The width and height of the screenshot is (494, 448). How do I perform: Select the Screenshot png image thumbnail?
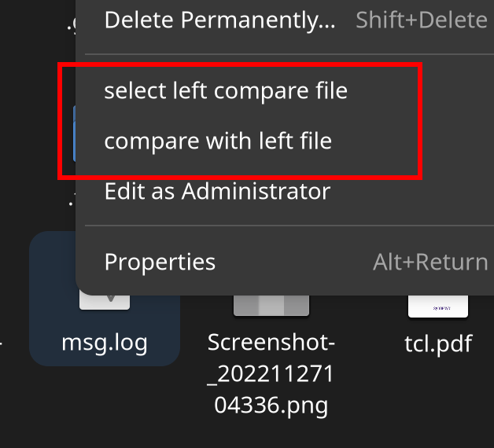(271, 306)
